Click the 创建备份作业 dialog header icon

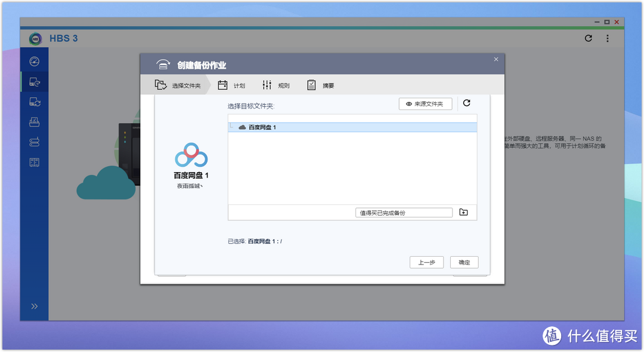click(x=163, y=64)
